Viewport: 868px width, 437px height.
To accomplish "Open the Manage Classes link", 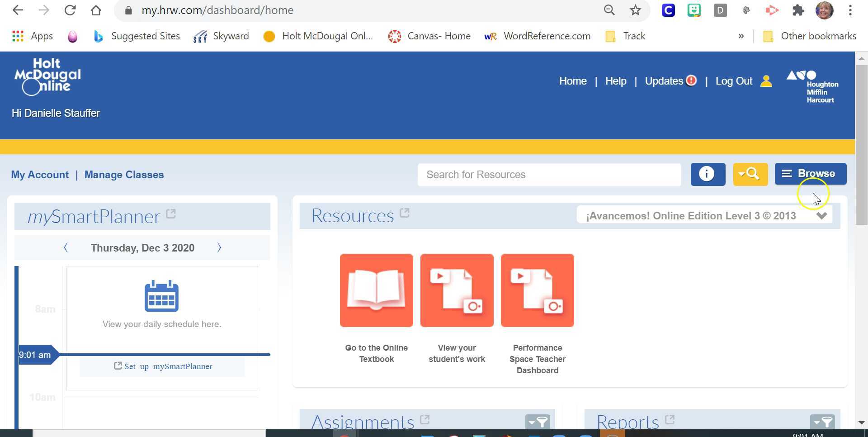I will pyautogui.click(x=124, y=175).
